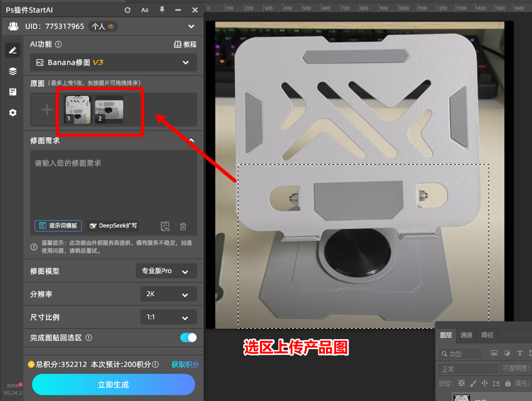
Task: Toggle the artboard nesting lock icon
Action: tap(496, 384)
